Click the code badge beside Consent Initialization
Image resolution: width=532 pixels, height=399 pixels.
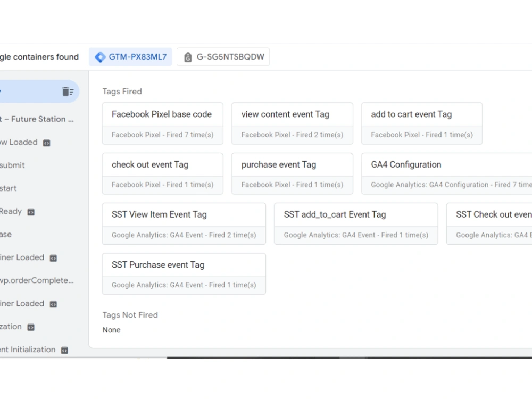click(64, 350)
